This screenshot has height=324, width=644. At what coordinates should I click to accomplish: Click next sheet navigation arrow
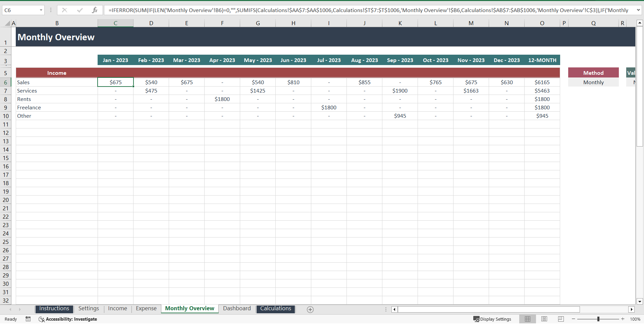20,309
